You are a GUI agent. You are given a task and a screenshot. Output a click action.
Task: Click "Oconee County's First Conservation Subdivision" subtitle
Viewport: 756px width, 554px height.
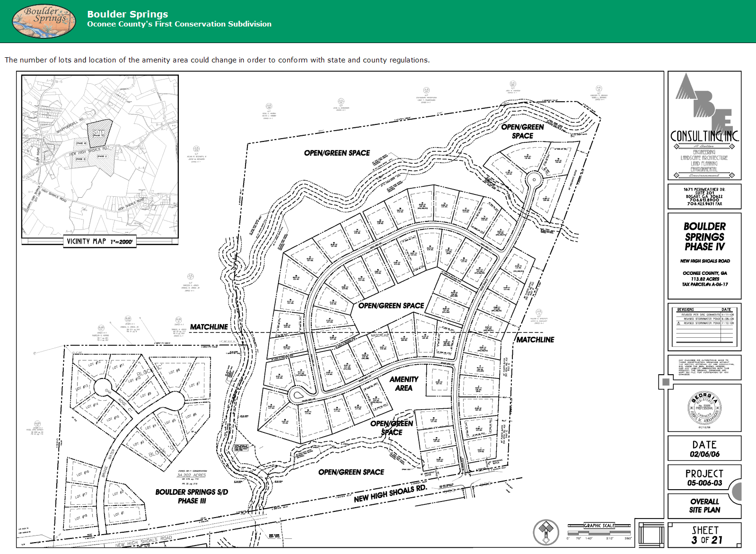click(179, 24)
